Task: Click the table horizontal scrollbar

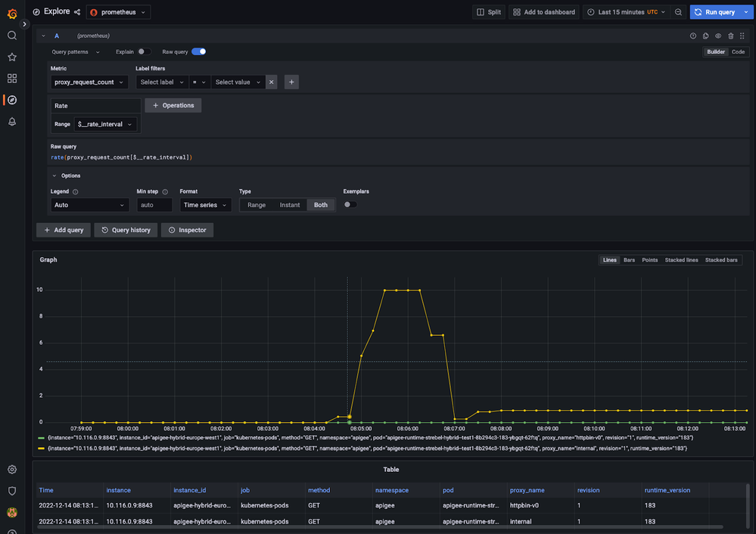Action: coord(380,526)
